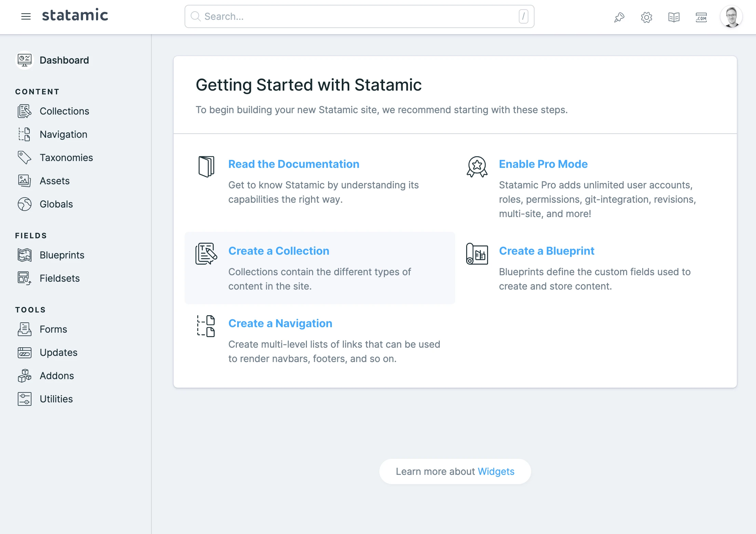Click the Taxonomies tag icon
This screenshot has width=756, height=534.
[x=24, y=158]
